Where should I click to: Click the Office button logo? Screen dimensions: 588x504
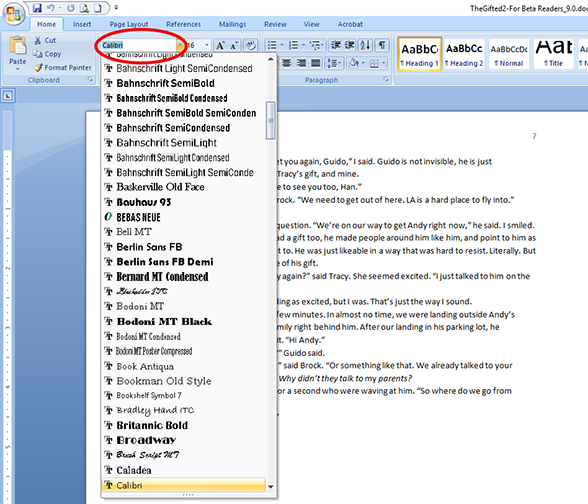14,14
